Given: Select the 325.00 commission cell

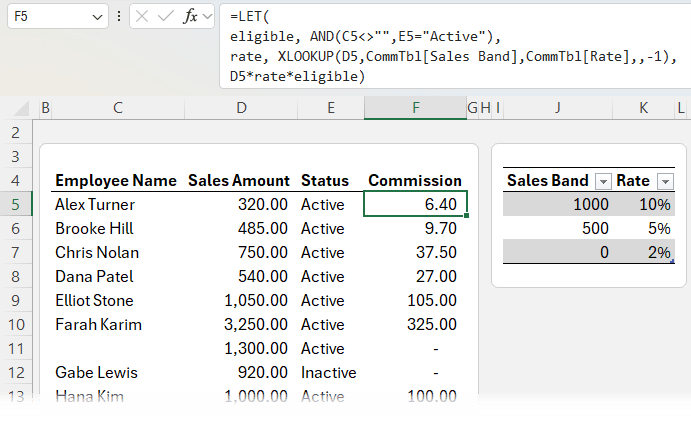Looking at the screenshot, I should tap(416, 325).
